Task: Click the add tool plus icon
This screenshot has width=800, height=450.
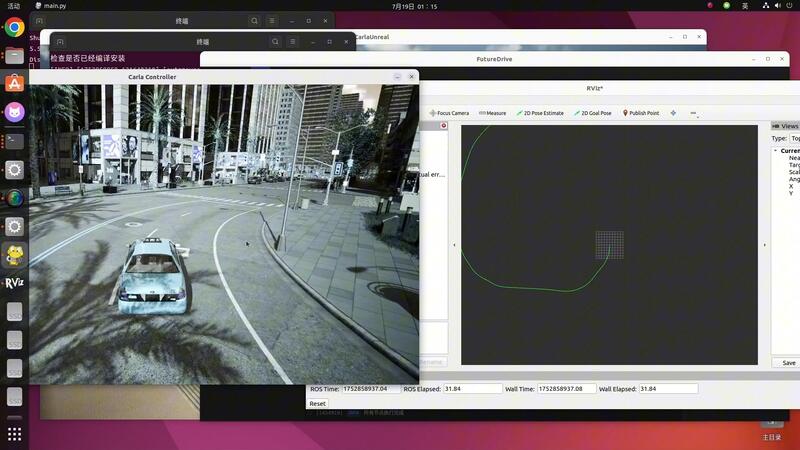Action: [x=673, y=113]
